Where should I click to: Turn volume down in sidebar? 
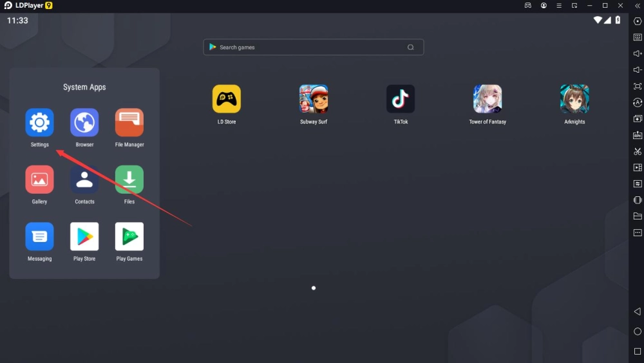tap(638, 70)
